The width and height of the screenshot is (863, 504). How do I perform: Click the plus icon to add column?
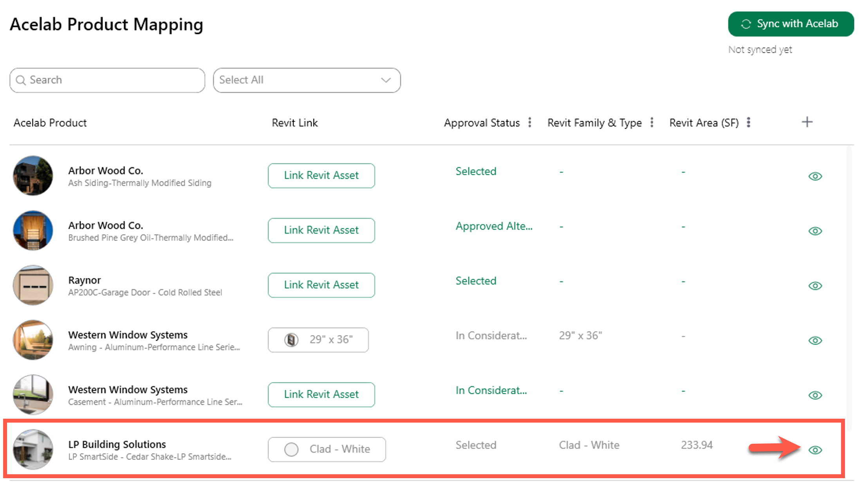807,122
